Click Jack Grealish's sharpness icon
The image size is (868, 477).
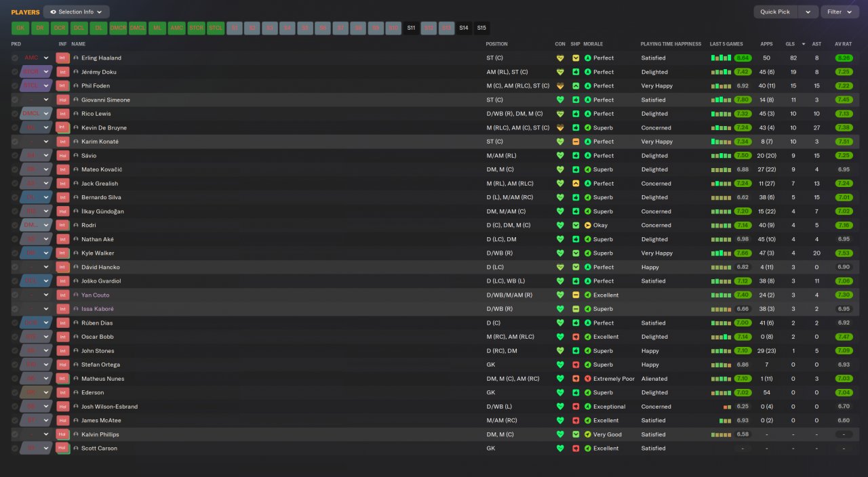(576, 184)
